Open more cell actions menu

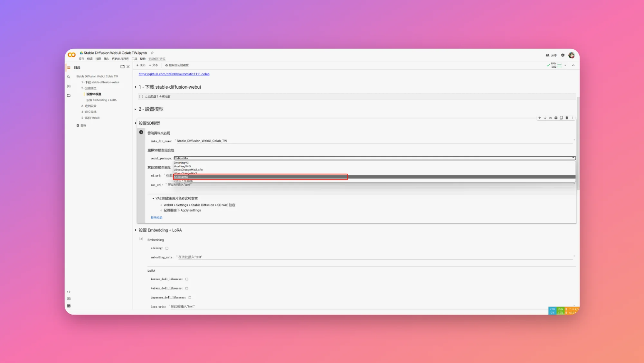click(572, 118)
